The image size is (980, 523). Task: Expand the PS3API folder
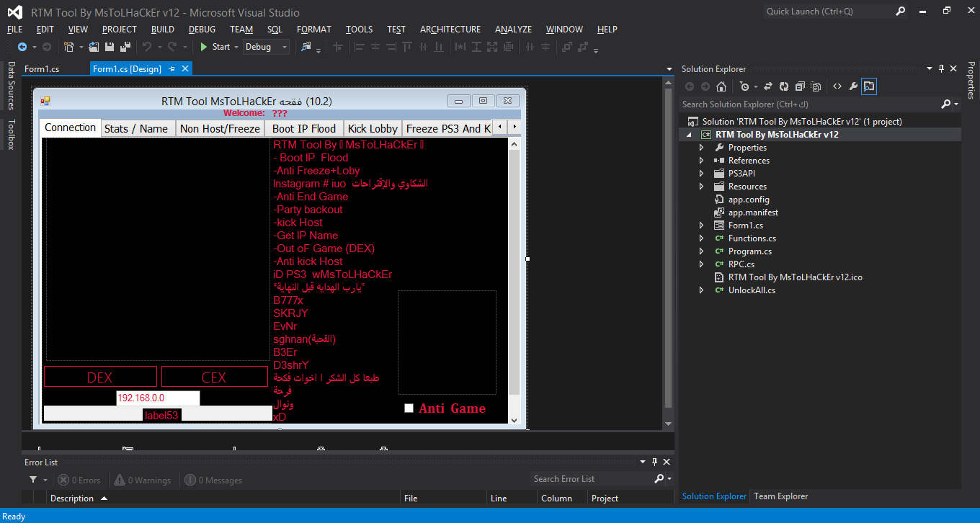point(702,174)
